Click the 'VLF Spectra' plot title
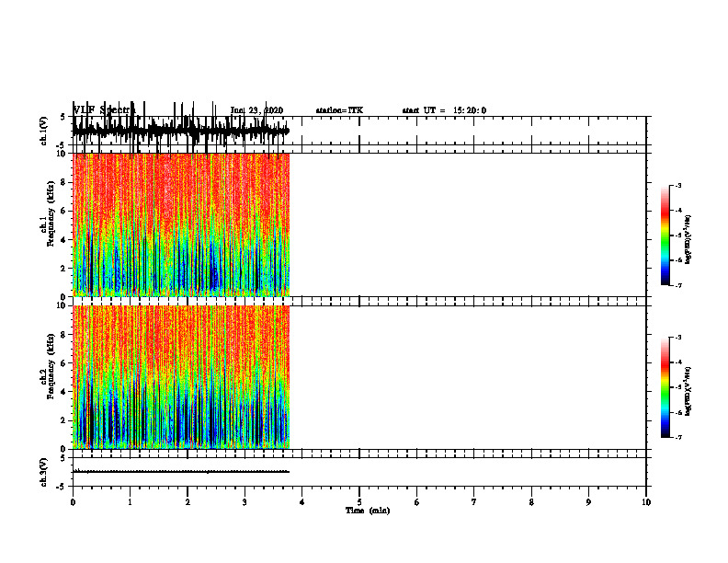The image size is (728, 563). [105, 110]
